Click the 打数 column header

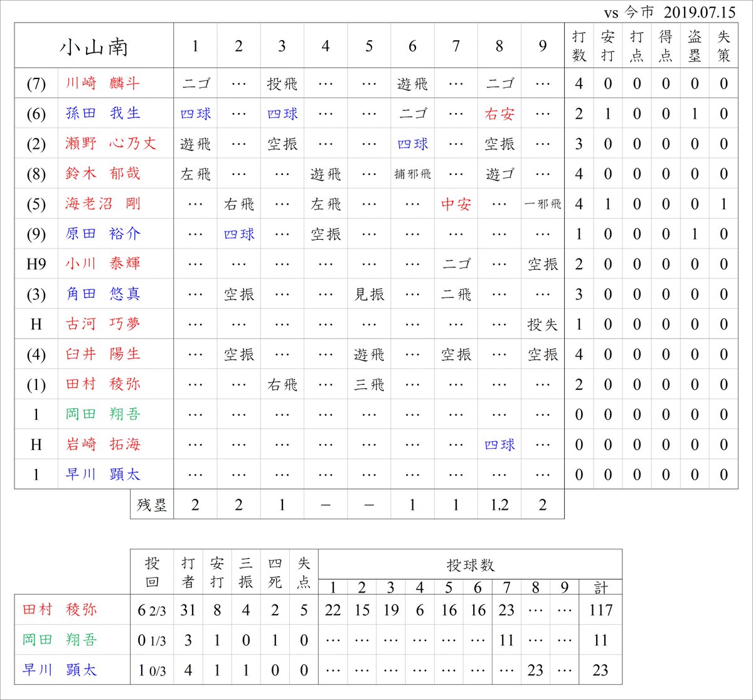click(579, 46)
